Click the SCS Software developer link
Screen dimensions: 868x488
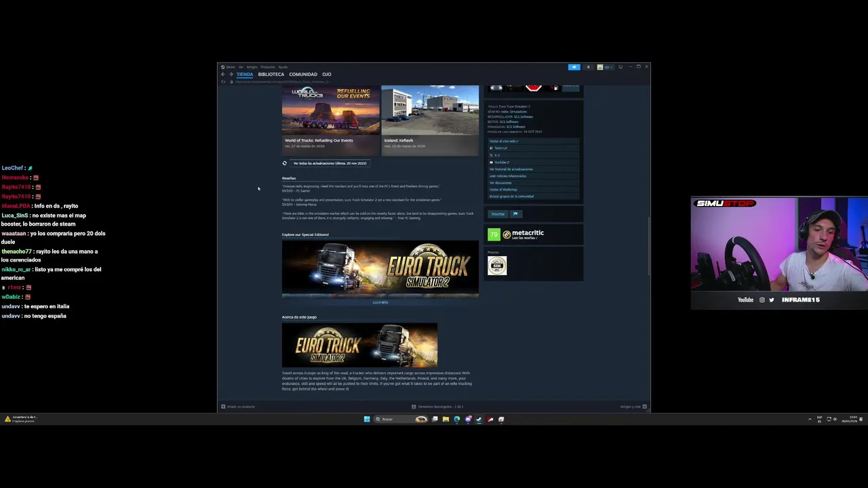pos(523,117)
